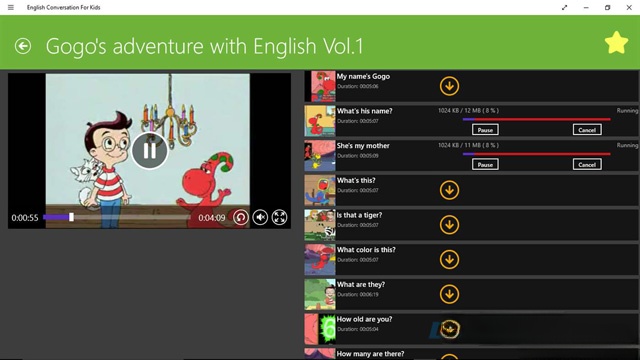Image resolution: width=640 pixels, height=360 pixels.
Task: Open 'What's this?' thumbnail
Action: pyautogui.click(x=320, y=190)
